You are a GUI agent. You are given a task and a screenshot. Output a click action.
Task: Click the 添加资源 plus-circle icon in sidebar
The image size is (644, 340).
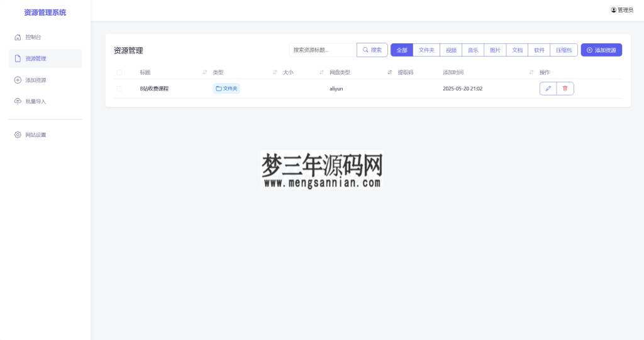(x=18, y=80)
